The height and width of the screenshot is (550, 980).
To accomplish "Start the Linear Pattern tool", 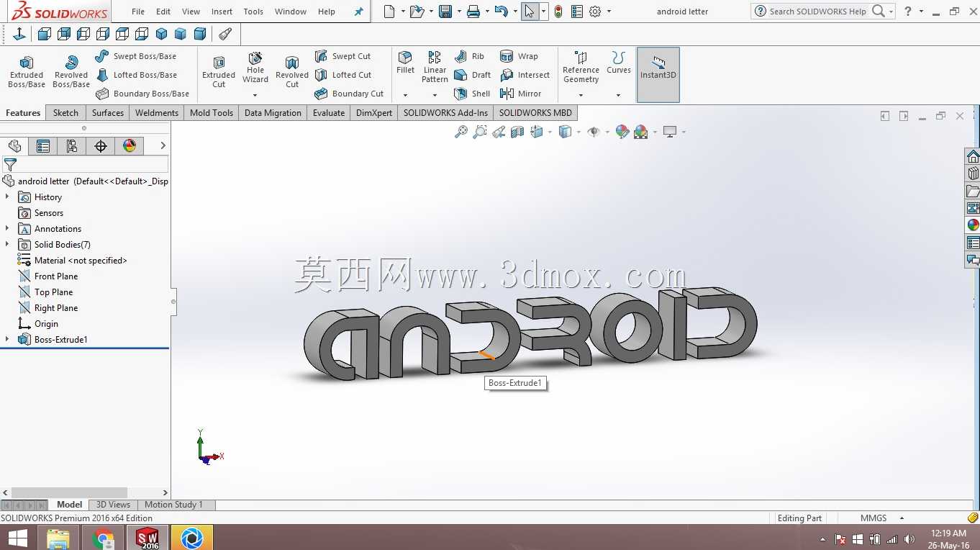I will pyautogui.click(x=435, y=67).
